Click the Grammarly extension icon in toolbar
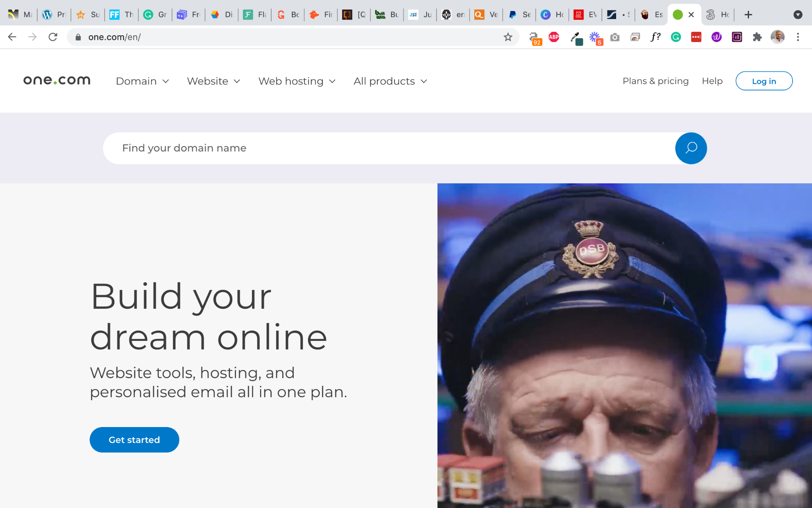This screenshot has width=812, height=508. 676,37
